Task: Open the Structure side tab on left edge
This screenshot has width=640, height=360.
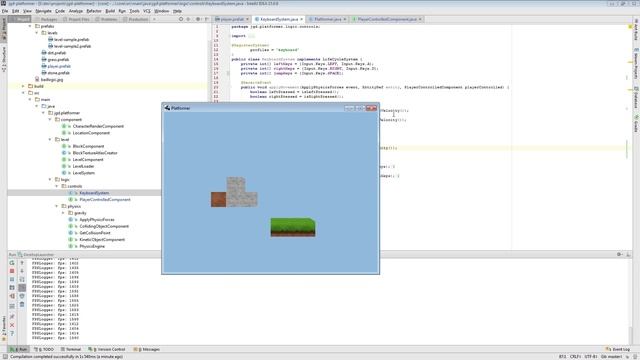Action: tap(4, 60)
